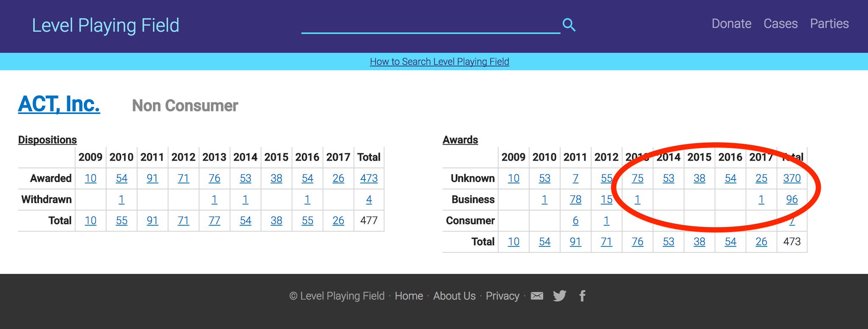Open Withdrawn 2016 value 1

tap(307, 199)
